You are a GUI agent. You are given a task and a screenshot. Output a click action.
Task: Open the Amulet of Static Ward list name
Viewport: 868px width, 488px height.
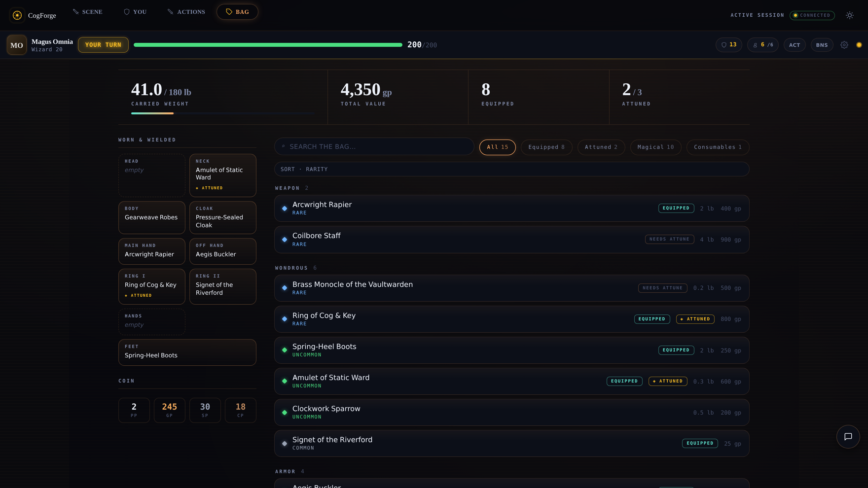pyautogui.click(x=331, y=378)
